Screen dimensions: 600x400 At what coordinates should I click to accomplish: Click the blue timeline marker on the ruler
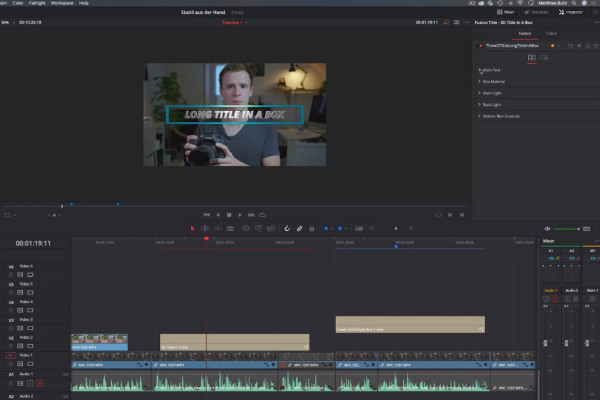click(x=396, y=247)
